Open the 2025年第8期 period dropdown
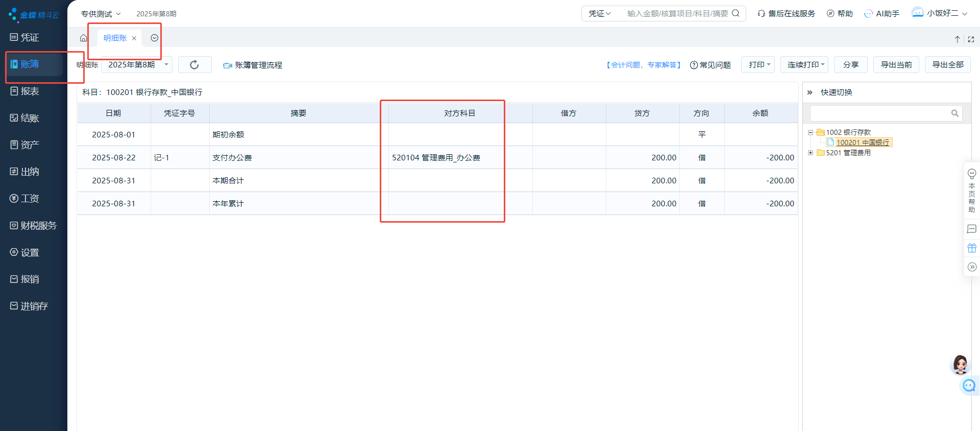This screenshot has width=980, height=431. pos(137,65)
